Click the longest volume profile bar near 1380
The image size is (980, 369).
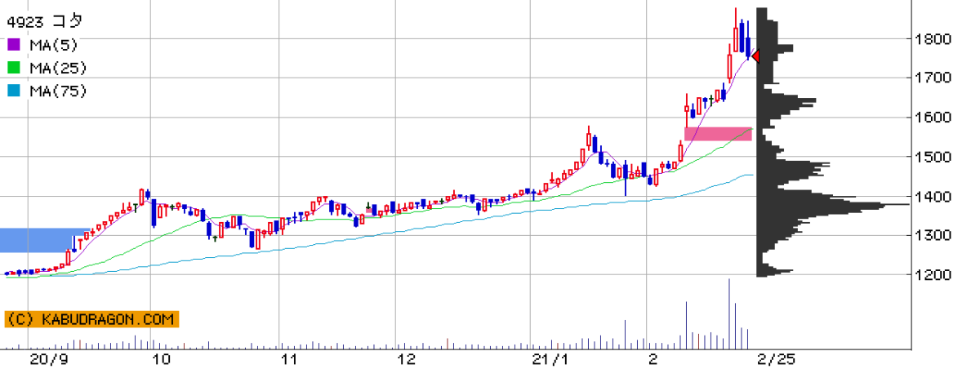(833, 204)
